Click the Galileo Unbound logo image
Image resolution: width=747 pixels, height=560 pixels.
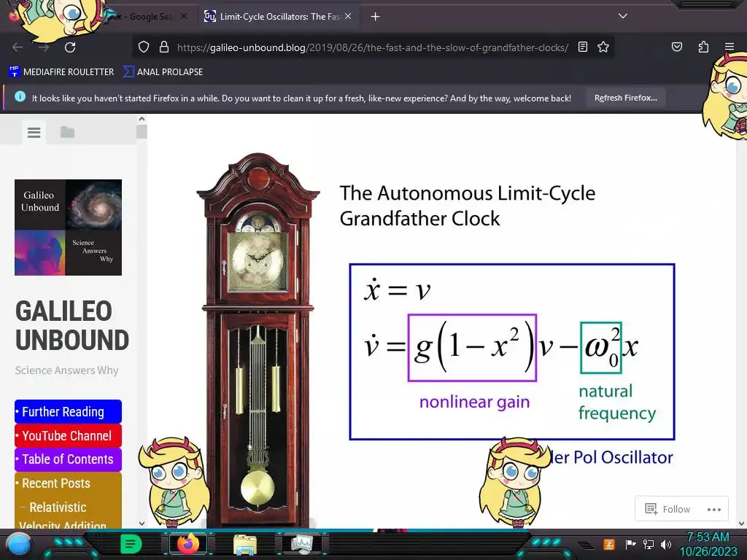[x=68, y=227]
